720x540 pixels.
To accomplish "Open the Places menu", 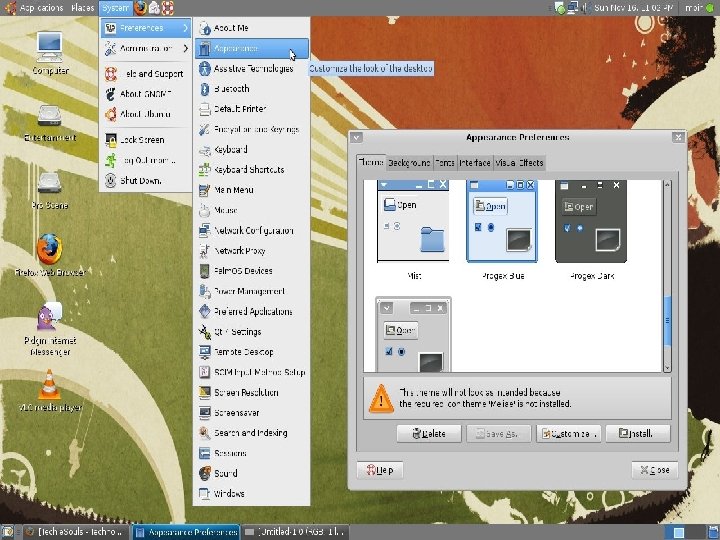I will point(83,8).
